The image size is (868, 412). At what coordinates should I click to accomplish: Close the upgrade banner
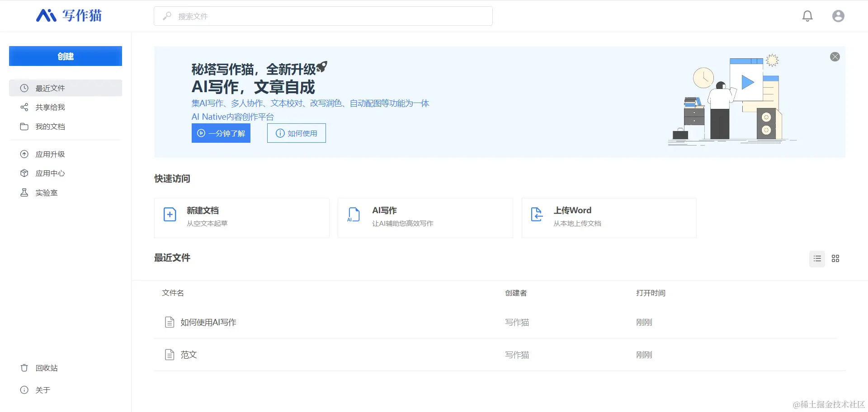click(835, 57)
